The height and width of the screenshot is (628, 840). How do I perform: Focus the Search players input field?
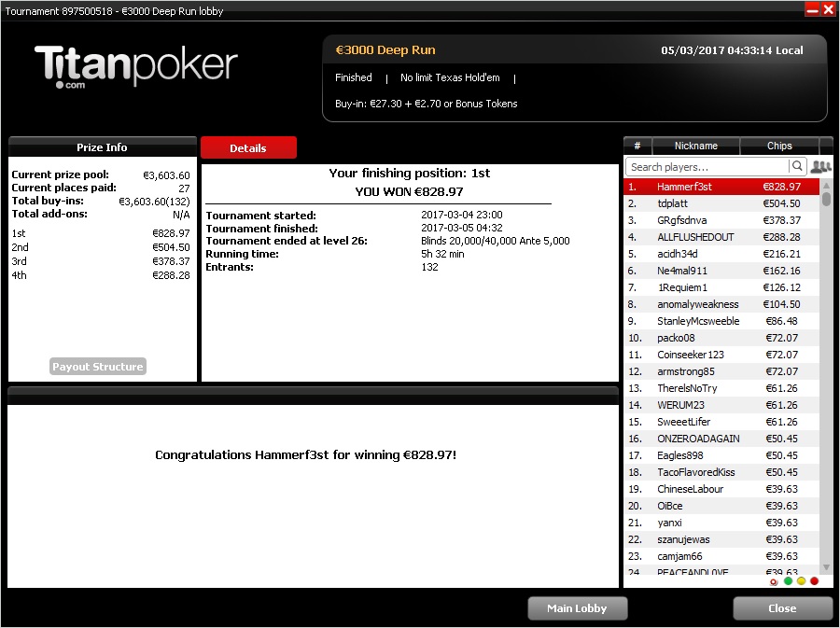point(707,167)
